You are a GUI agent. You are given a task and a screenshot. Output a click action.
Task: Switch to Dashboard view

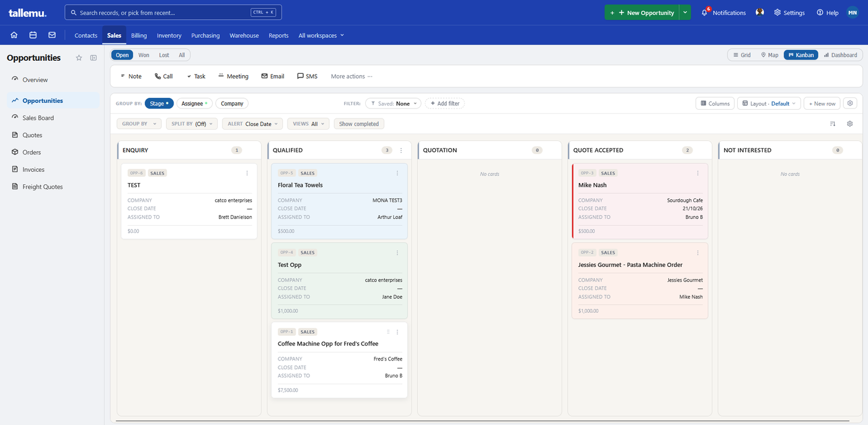(840, 55)
